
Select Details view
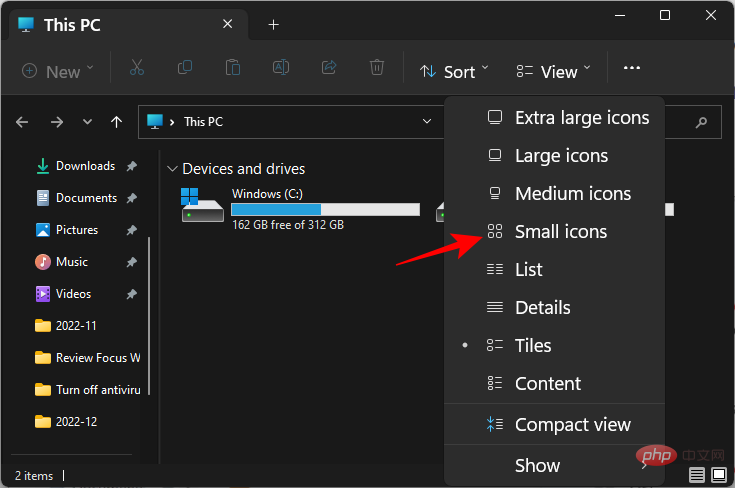click(554, 308)
